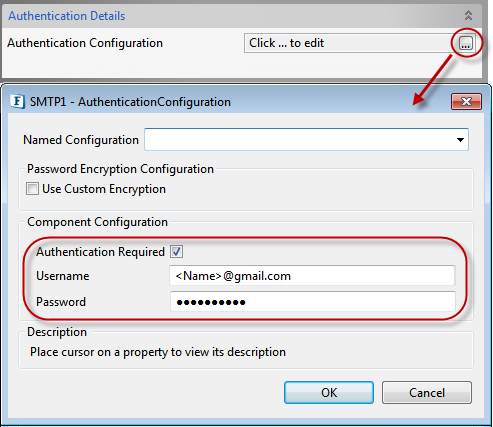Viewport: 493px width, 427px height.
Task: Open the Named Configuration dropdown arrow
Action: pyautogui.click(x=460, y=140)
